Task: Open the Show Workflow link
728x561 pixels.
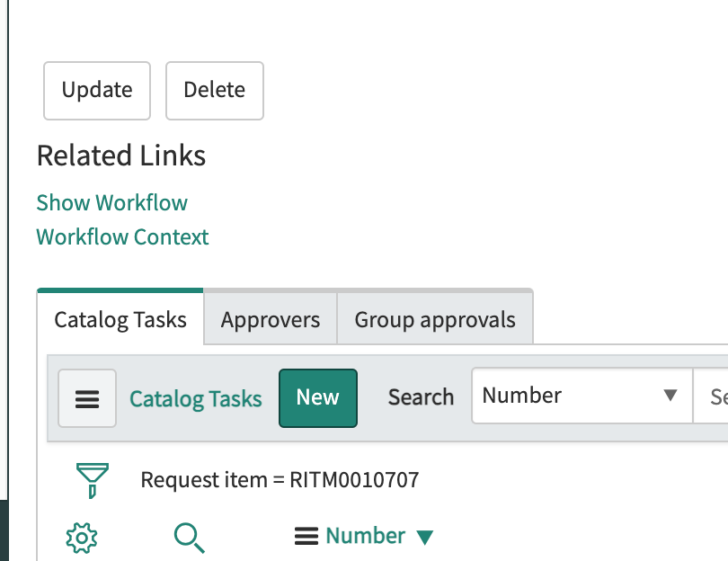Action: (111, 202)
